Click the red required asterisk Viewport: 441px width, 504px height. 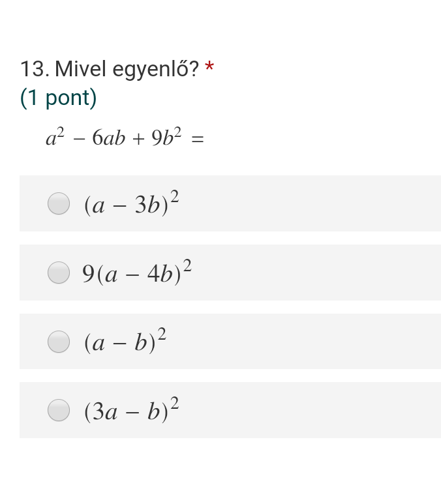209,67
